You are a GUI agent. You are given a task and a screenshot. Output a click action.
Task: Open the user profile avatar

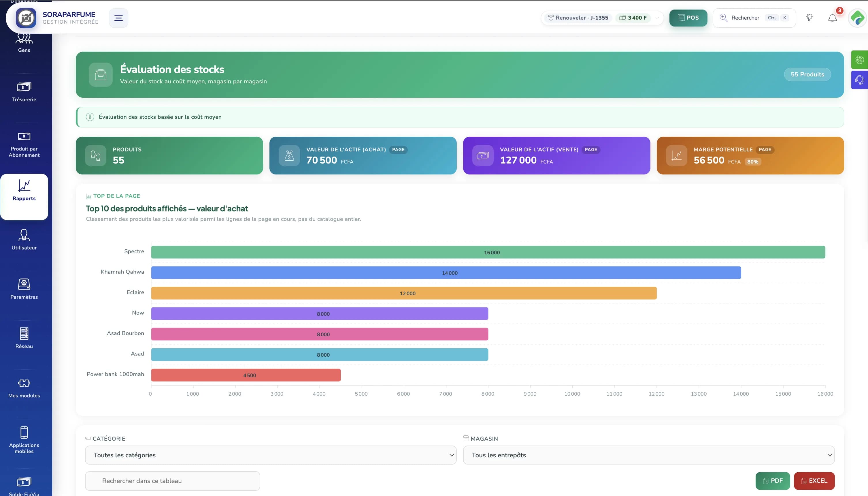(x=857, y=18)
